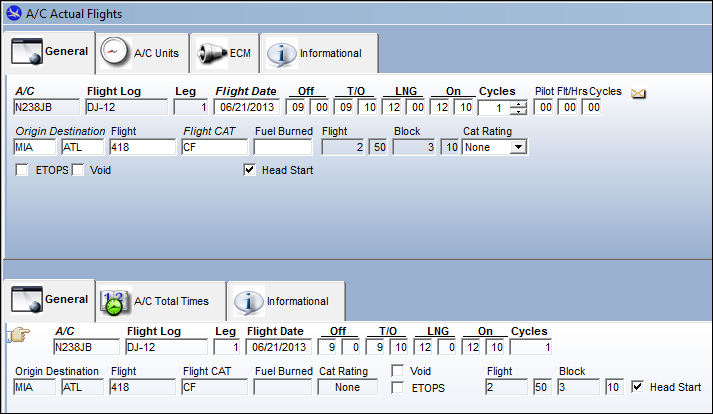Switch to the A/C Units tab
The width and height of the screenshot is (713, 414).
click(x=143, y=53)
